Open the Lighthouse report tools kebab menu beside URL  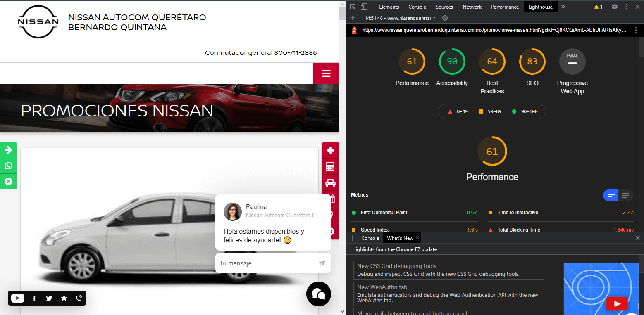(x=636, y=30)
